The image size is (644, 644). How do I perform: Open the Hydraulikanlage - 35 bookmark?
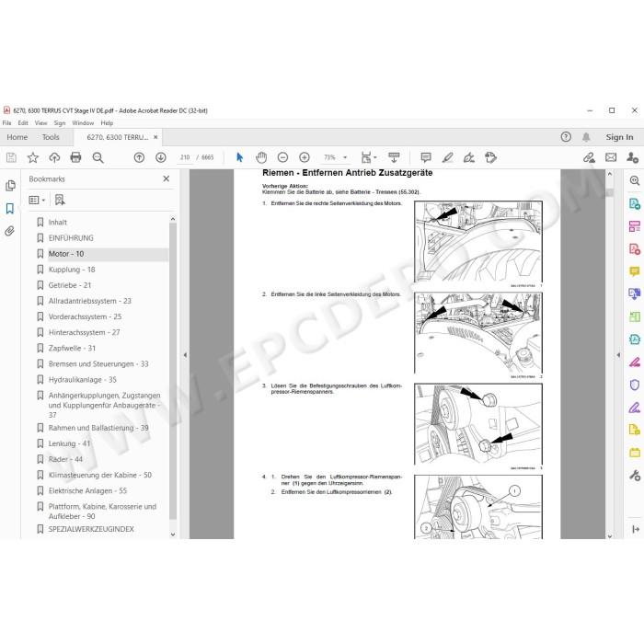click(83, 379)
